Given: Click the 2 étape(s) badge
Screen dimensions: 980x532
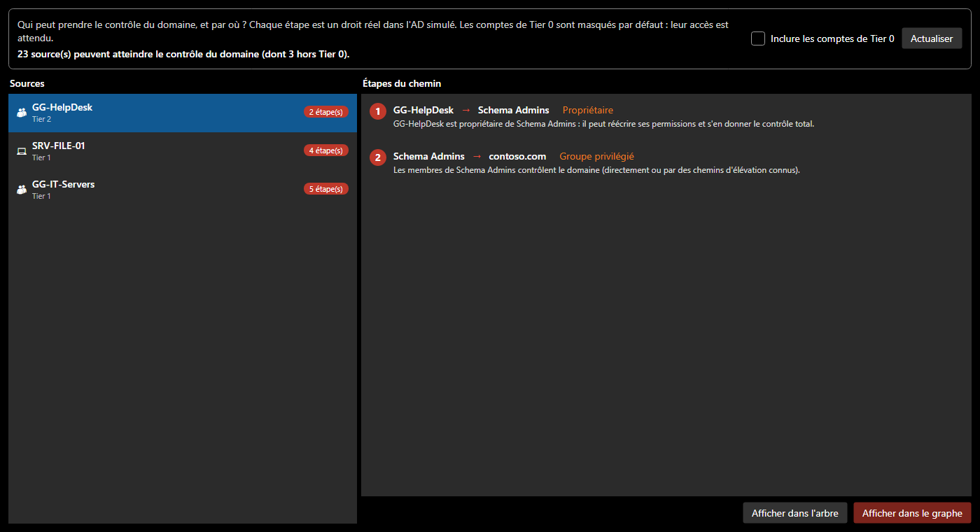Looking at the screenshot, I should pos(325,112).
